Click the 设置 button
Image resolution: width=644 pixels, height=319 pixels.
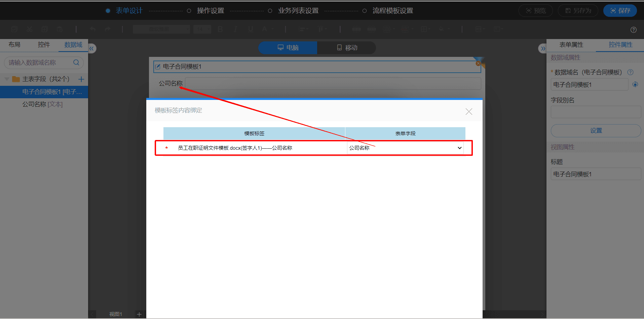tap(596, 131)
